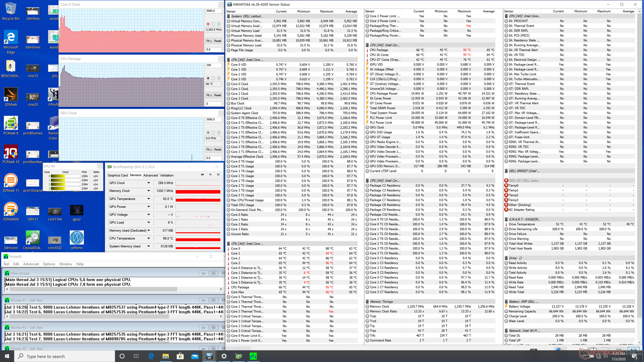Image resolution: width=644 pixels, height=362 pixels.
Task: Open the System Memory Used dropdown in GPU-Z
Action: [x=149, y=246]
